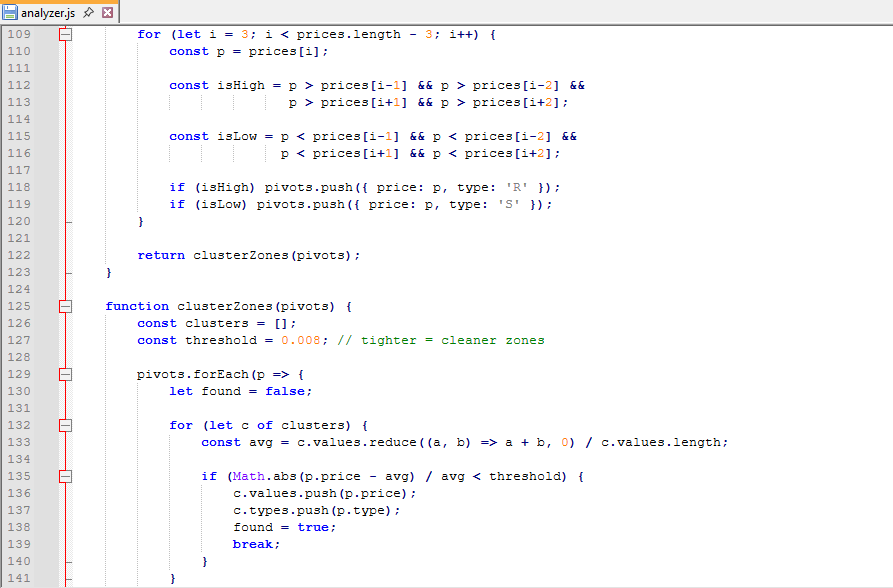Place cursor on the break statement
The image size is (893, 588).
256,544
